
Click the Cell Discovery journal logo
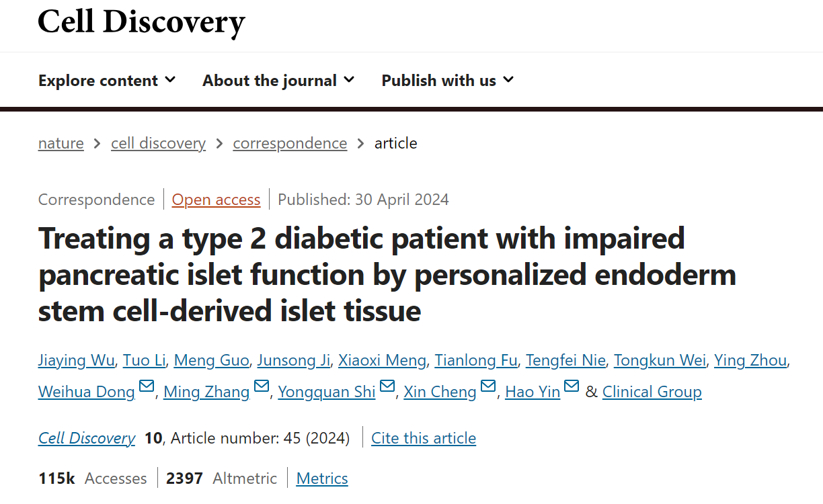click(x=141, y=22)
